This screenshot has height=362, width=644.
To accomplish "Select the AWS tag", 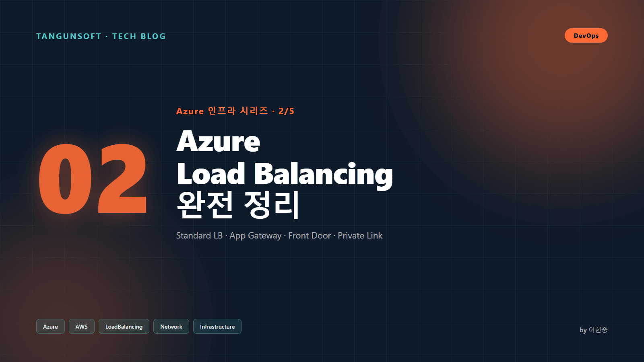I will pyautogui.click(x=81, y=327).
